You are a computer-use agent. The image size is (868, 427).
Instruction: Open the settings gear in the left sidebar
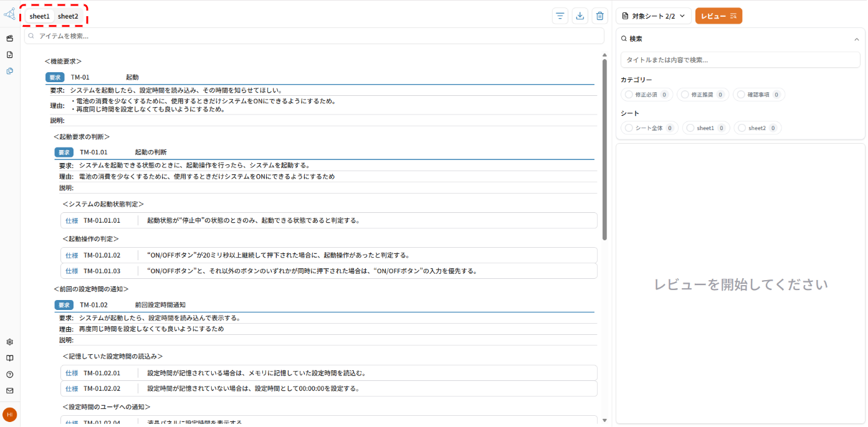click(9, 342)
